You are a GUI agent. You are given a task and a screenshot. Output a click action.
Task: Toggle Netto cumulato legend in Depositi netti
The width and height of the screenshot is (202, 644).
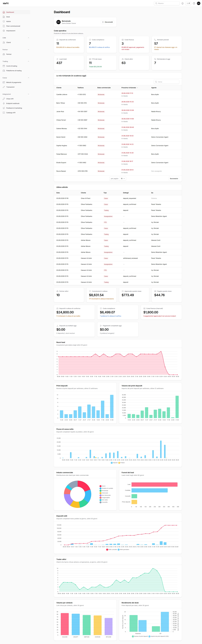tap(112, 550)
